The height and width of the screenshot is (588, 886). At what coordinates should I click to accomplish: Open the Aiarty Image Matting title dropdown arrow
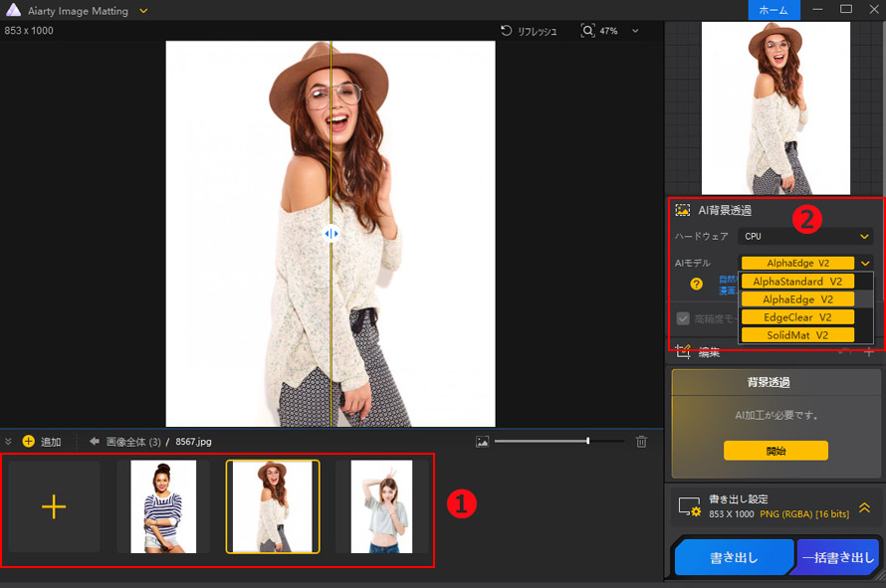coord(144,10)
